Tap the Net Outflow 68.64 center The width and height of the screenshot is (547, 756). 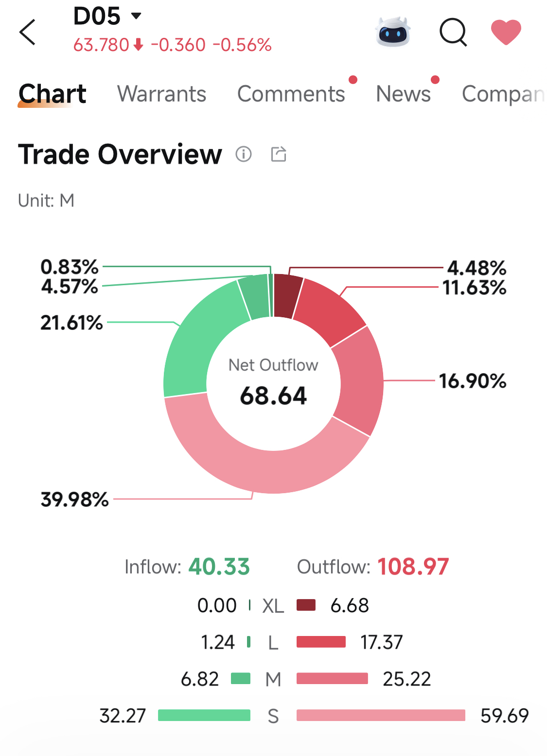(x=273, y=383)
